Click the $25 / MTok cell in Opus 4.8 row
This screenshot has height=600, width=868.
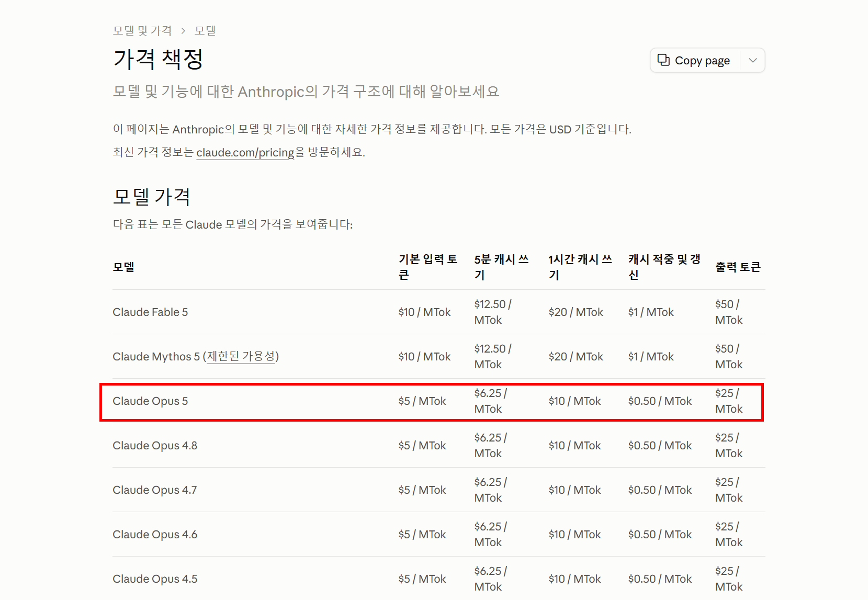click(x=729, y=446)
